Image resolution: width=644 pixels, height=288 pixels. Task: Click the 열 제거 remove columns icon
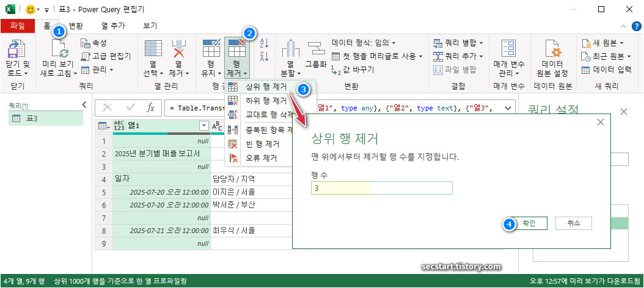pyautogui.click(x=178, y=48)
